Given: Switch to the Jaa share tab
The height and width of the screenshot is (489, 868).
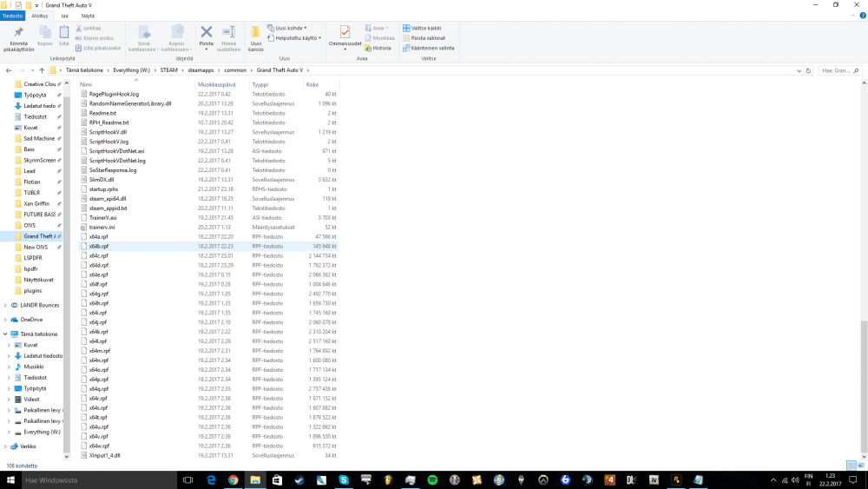Looking at the screenshot, I should pyautogui.click(x=64, y=16).
